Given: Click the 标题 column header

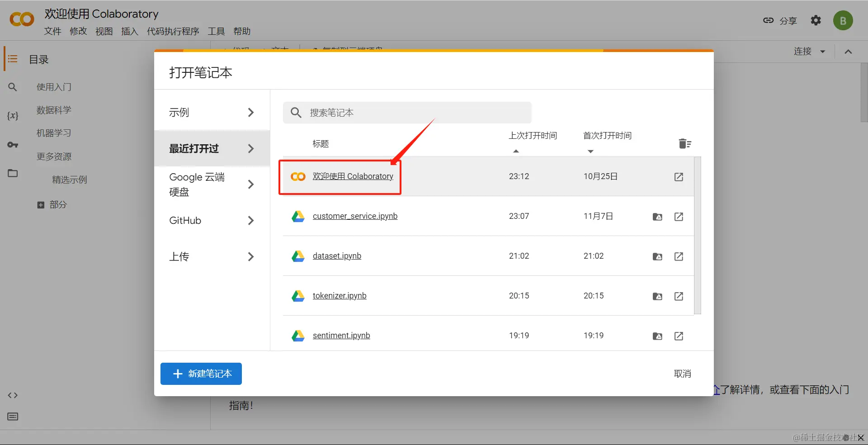Looking at the screenshot, I should [321, 144].
